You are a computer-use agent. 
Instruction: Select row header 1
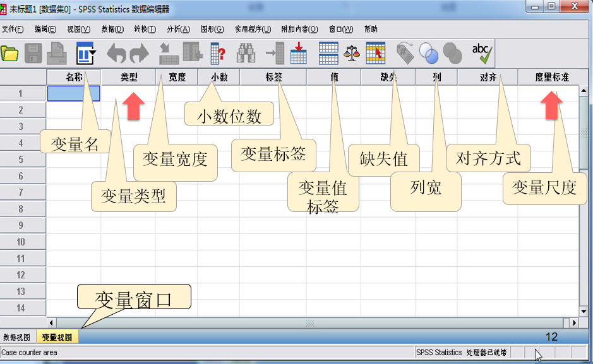coord(23,93)
